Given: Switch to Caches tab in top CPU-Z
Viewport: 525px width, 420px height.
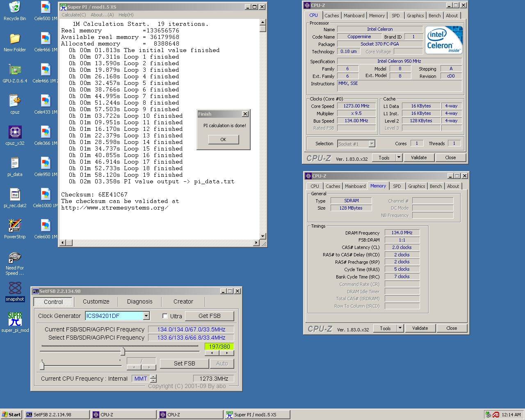Looking at the screenshot, I should point(332,16).
